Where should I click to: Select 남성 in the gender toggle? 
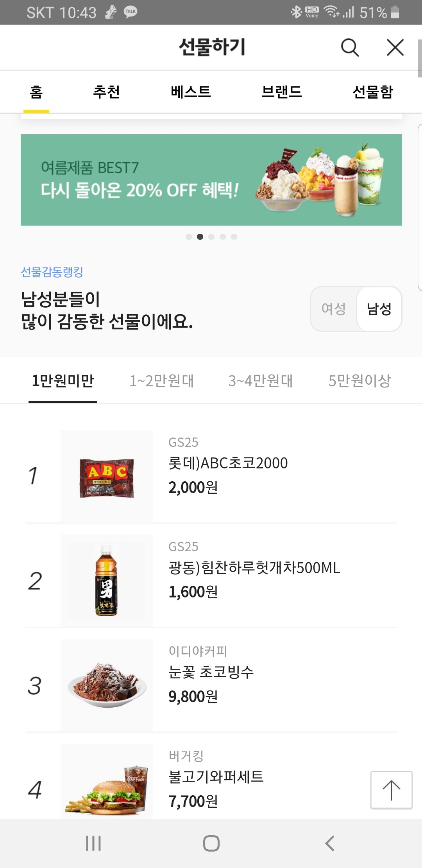[x=379, y=309]
